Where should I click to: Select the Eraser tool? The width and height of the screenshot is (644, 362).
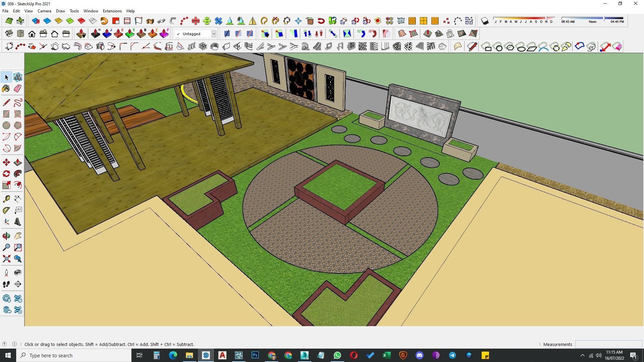click(18, 88)
